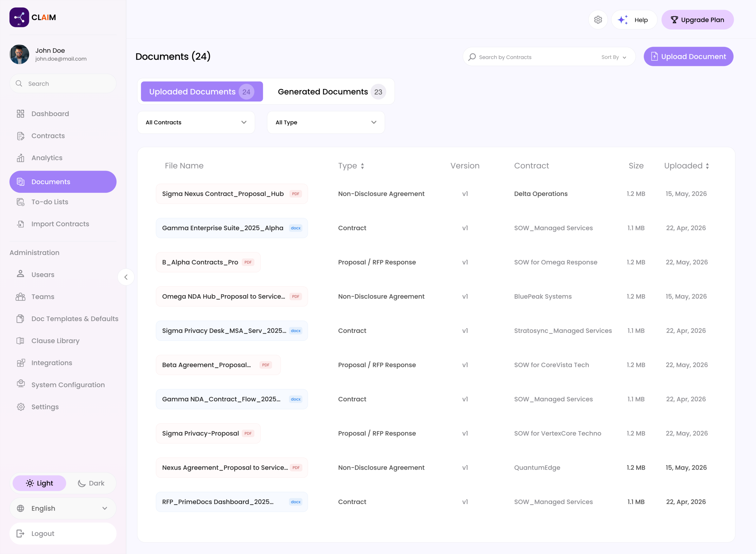Click the Logout arrow icon
Image resolution: width=756 pixels, height=554 pixels.
click(x=20, y=534)
